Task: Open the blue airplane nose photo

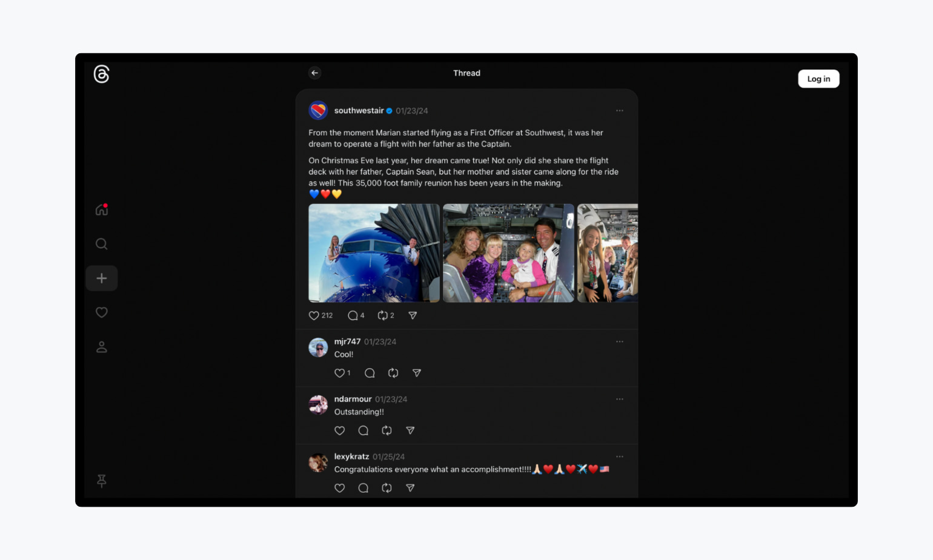Action: (374, 253)
